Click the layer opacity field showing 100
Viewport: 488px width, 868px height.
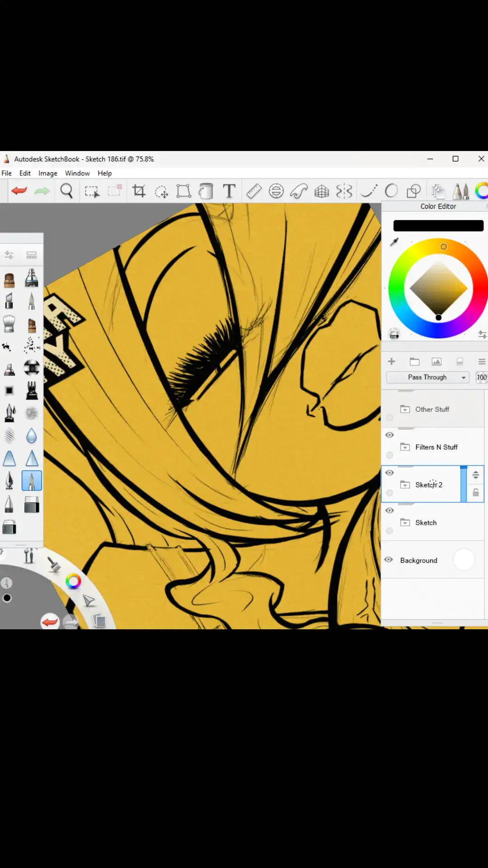pos(482,377)
